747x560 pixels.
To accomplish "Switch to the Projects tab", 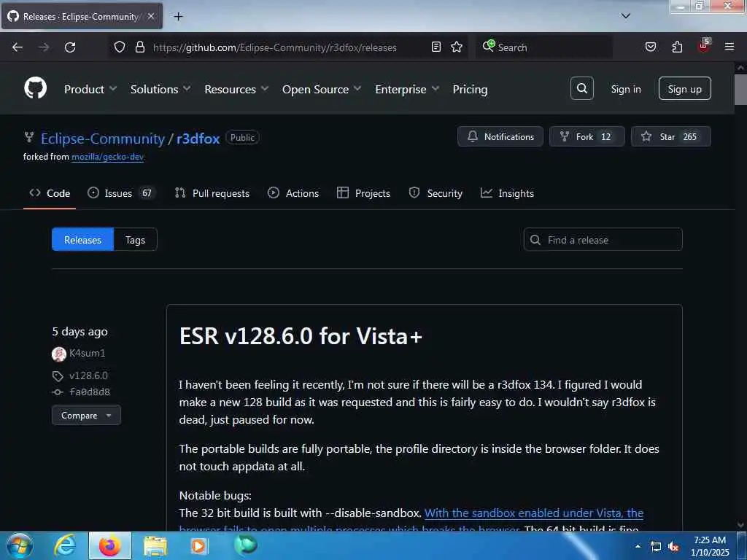I will [x=363, y=193].
